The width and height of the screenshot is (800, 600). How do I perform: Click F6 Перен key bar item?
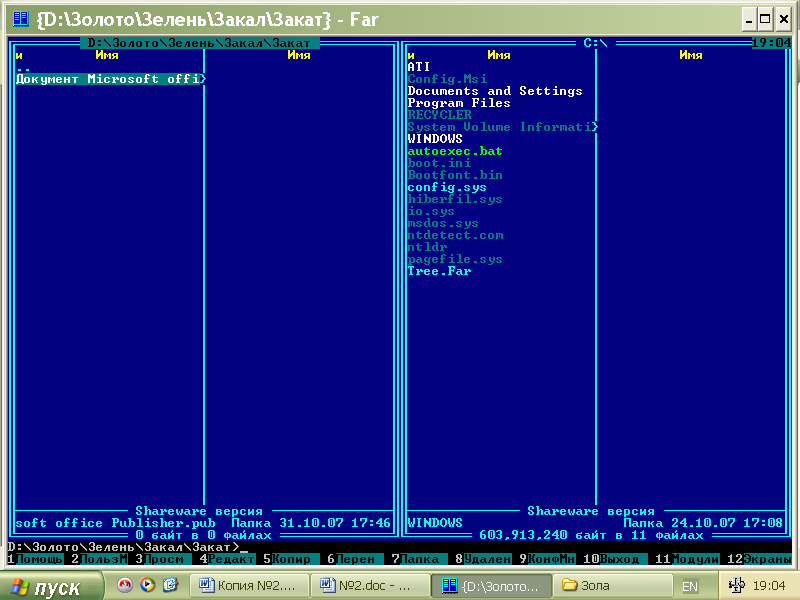[356, 559]
